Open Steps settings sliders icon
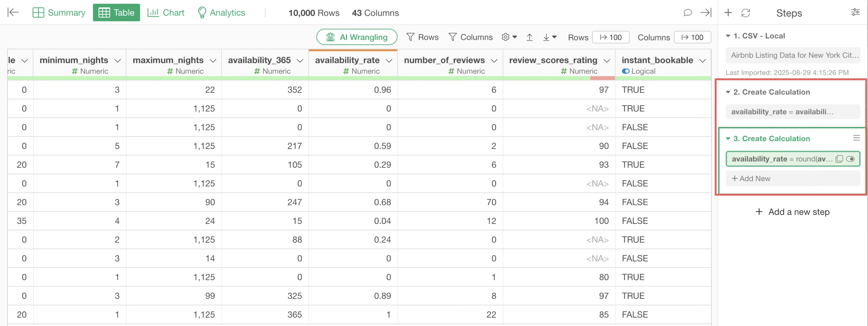 tap(855, 12)
